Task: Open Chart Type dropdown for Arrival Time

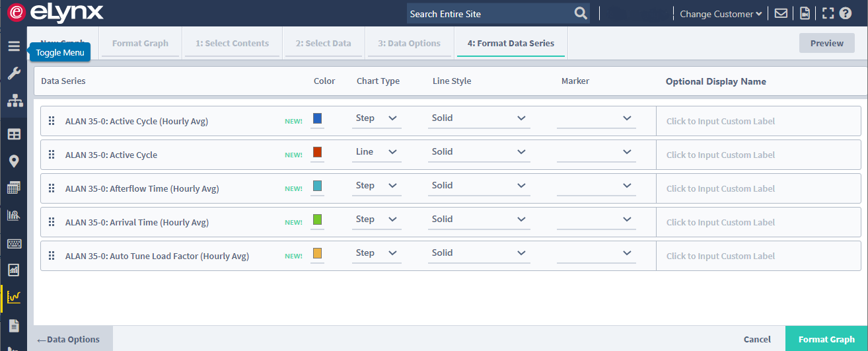Action: (377, 219)
